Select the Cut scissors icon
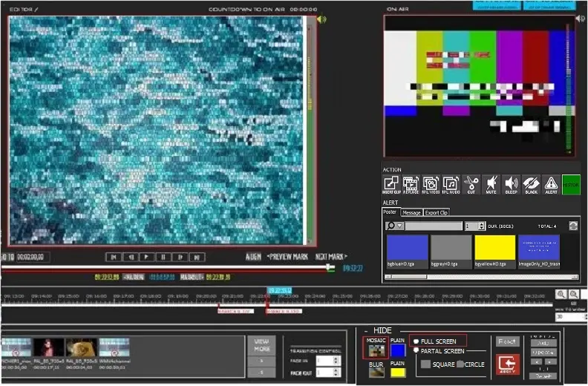 pyautogui.click(x=471, y=184)
